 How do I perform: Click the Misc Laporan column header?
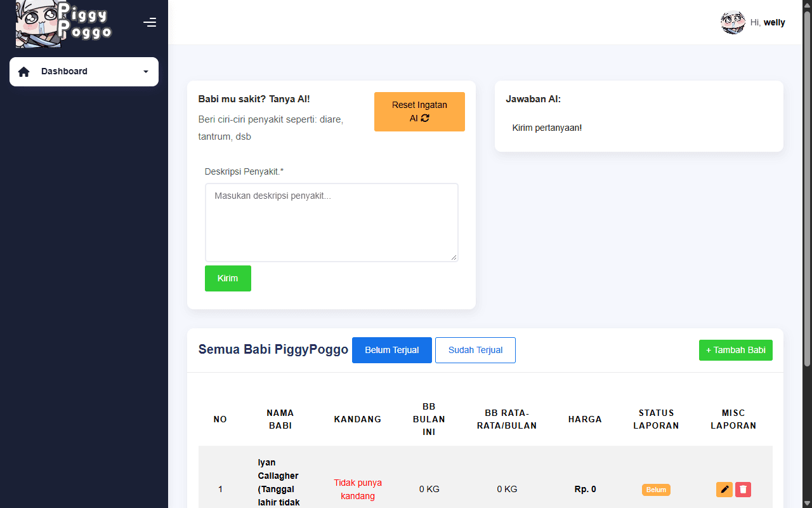(733, 419)
